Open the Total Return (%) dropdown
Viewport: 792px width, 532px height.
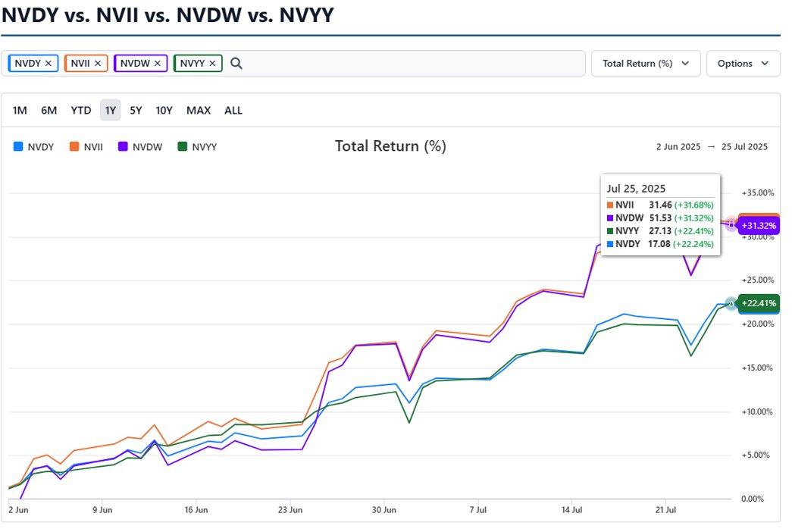pyautogui.click(x=646, y=64)
